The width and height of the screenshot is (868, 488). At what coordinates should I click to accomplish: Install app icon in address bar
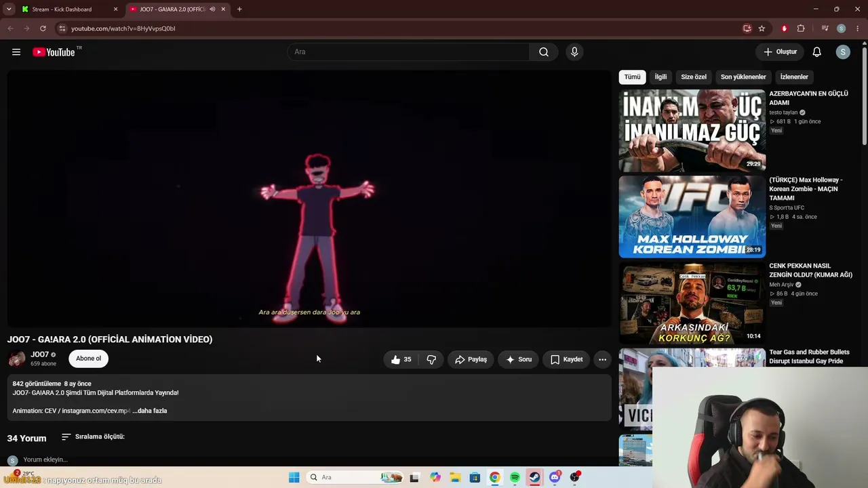tap(747, 28)
